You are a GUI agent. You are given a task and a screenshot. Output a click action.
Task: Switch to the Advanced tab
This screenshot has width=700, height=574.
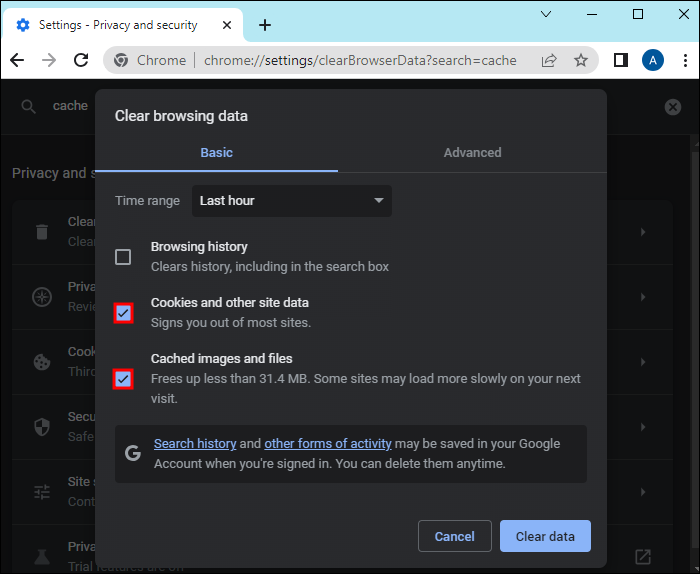472,153
